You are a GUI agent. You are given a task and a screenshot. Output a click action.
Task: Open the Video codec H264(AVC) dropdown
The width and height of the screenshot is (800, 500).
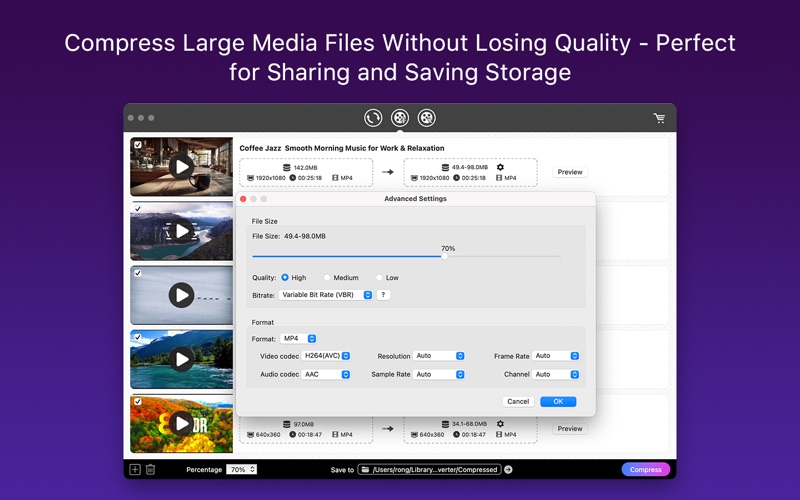[x=326, y=356]
